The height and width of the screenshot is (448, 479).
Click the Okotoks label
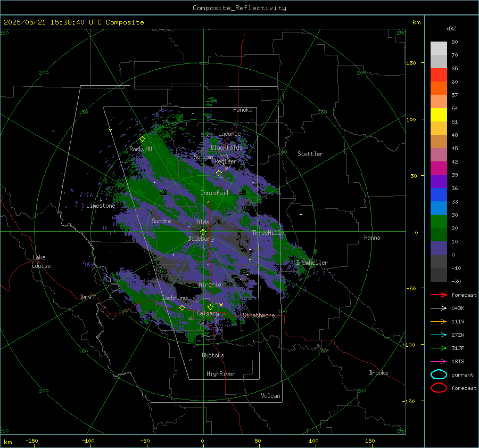coord(213,355)
